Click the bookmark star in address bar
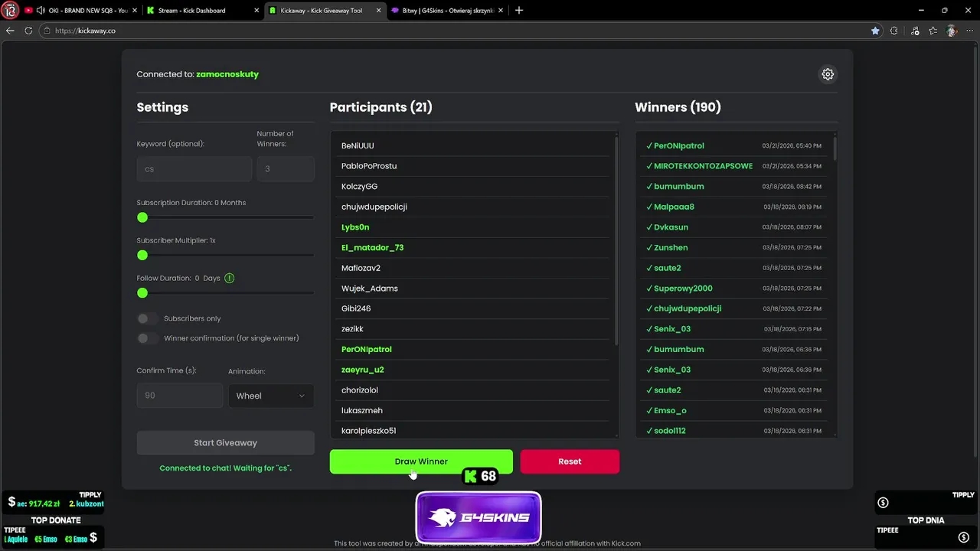Image resolution: width=980 pixels, height=551 pixels. 875,31
